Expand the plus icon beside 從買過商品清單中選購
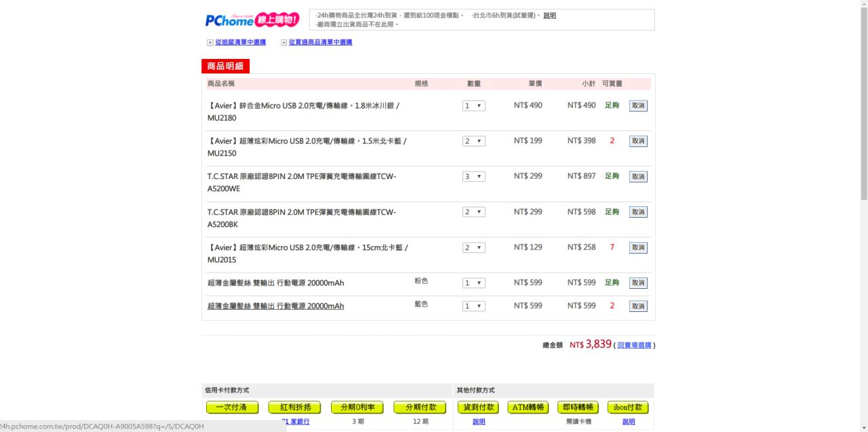 point(284,42)
